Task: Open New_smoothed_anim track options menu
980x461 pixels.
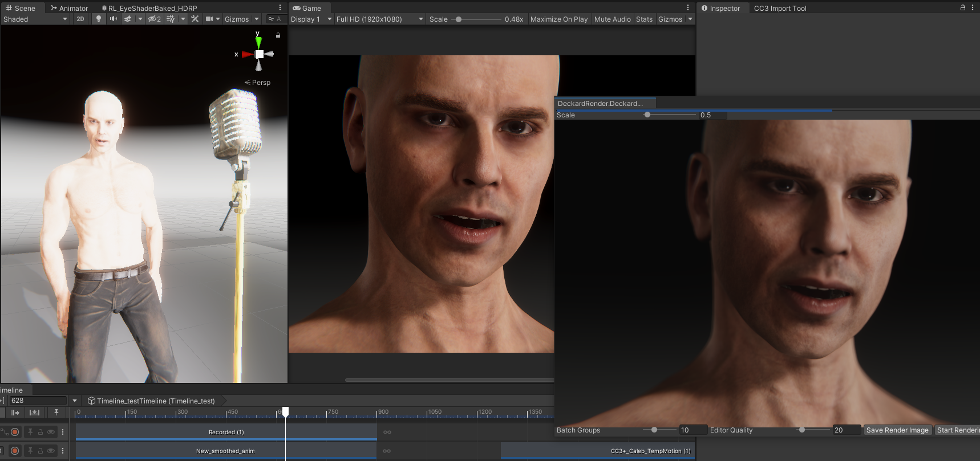Action: pos(63,451)
